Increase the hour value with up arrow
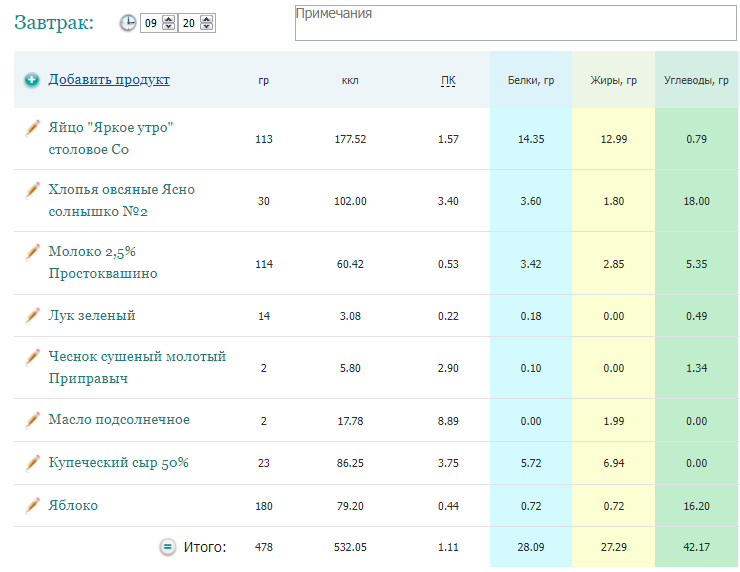 (168, 19)
